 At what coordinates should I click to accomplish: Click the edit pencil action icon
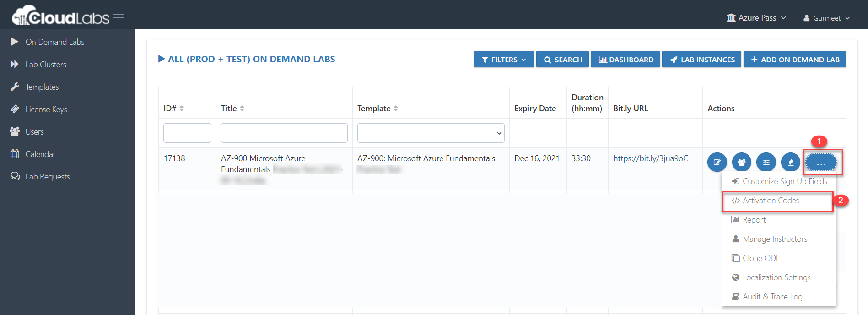tap(717, 162)
